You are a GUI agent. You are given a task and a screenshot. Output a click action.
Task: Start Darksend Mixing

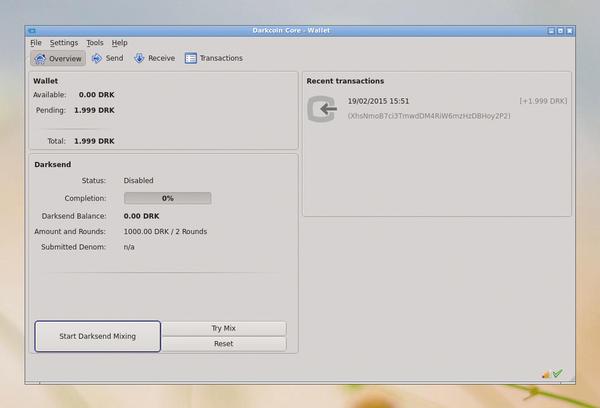98,336
